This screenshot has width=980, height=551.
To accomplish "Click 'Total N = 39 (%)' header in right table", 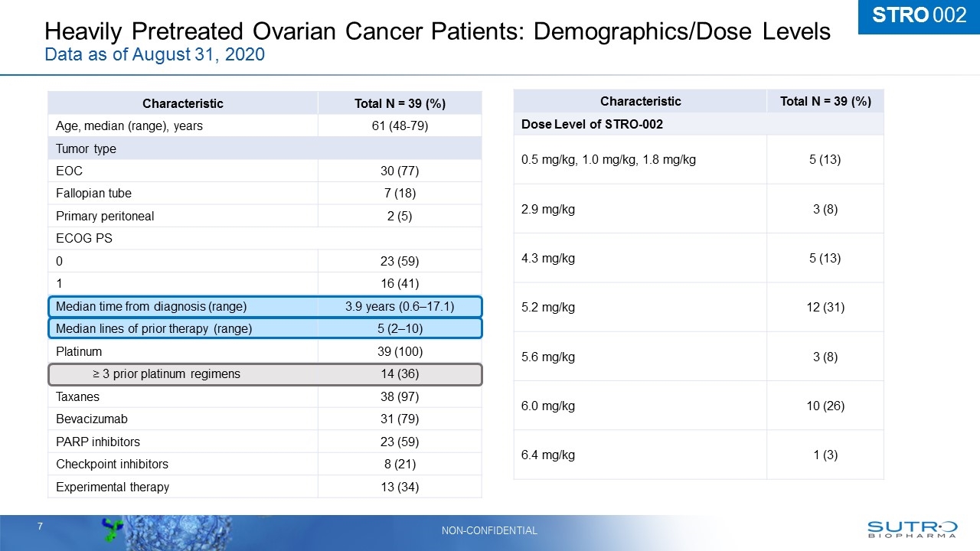I will (x=825, y=101).
